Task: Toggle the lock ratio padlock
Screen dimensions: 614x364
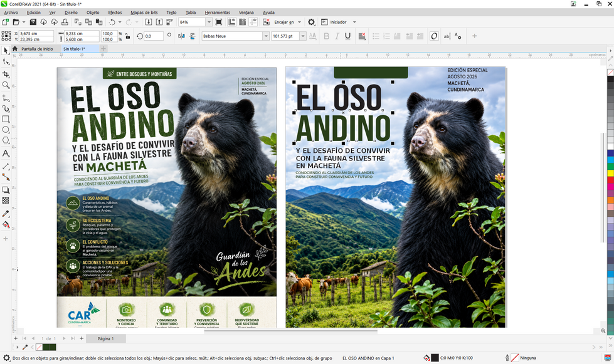Action: [127, 36]
